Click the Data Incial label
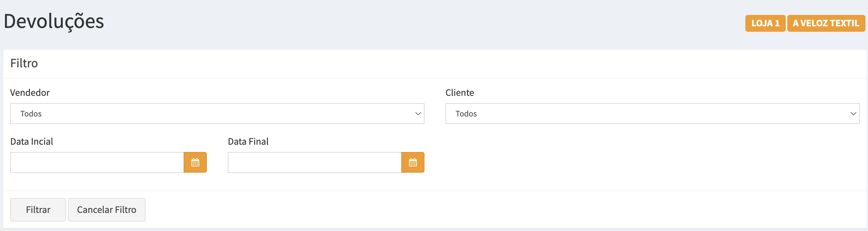This screenshot has width=868, height=231. click(x=32, y=142)
